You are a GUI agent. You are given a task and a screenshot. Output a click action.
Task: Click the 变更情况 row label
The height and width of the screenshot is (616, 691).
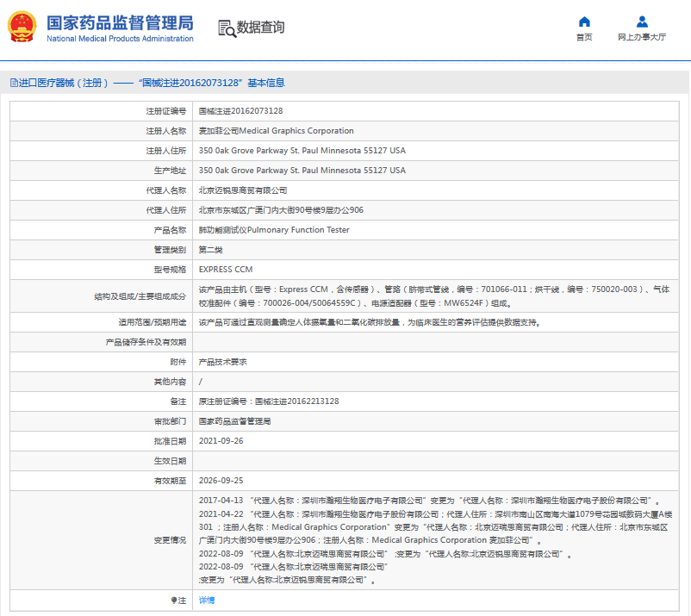pos(170,541)
